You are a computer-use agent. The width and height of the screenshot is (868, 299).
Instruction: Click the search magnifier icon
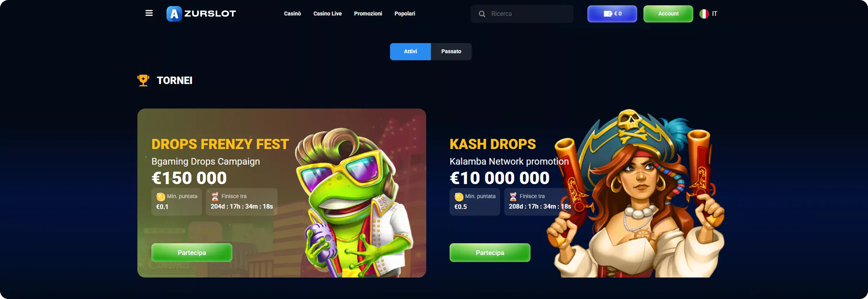pyautogui.click(x=482, y=14)
